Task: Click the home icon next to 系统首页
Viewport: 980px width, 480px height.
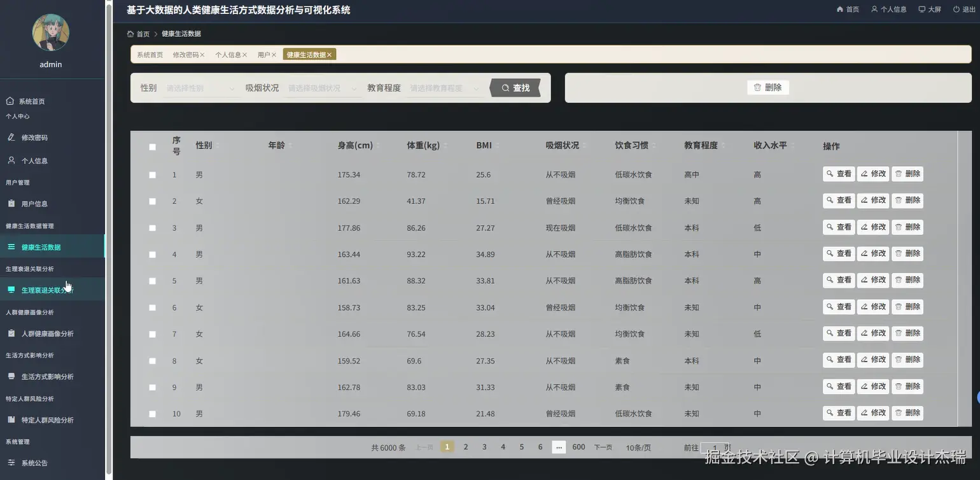Action: pyautogui.click(x=10, y=101)
